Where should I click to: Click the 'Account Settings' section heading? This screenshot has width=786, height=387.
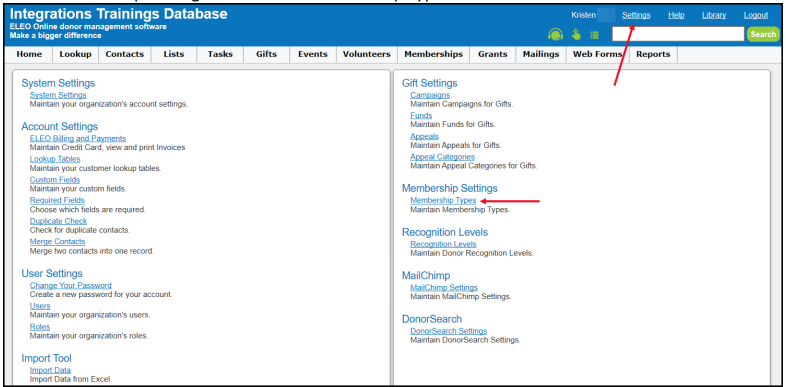coord(59,126)
